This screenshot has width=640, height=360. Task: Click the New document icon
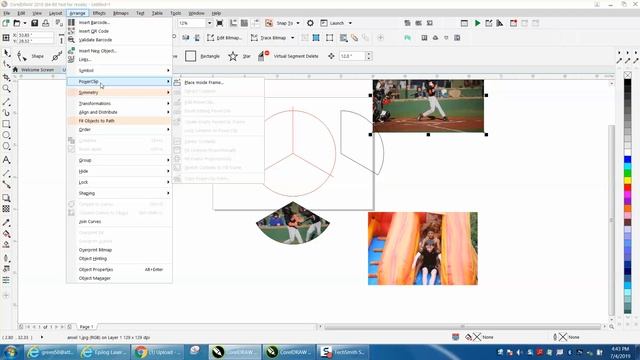[x=6, y=23]
